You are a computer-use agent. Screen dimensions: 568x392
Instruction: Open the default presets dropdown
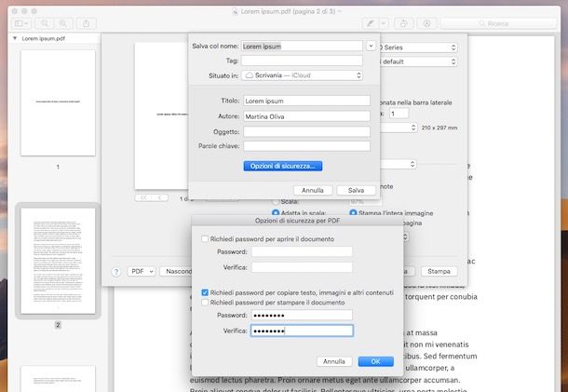click(418, 61)
